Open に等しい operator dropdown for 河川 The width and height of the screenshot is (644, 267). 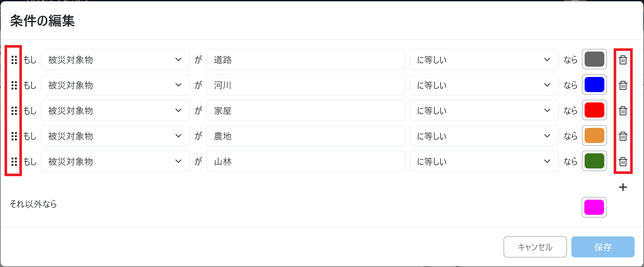click(x=484, y=85)
